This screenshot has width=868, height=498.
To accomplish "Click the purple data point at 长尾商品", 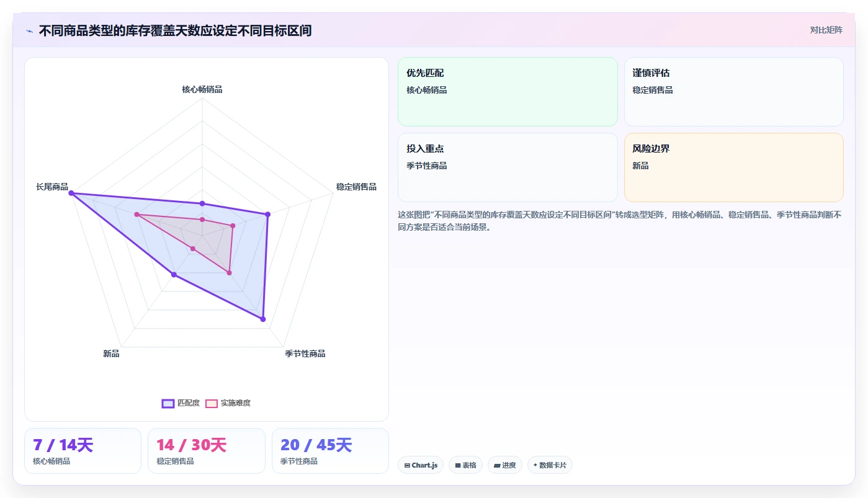I will tap(71, 193).
